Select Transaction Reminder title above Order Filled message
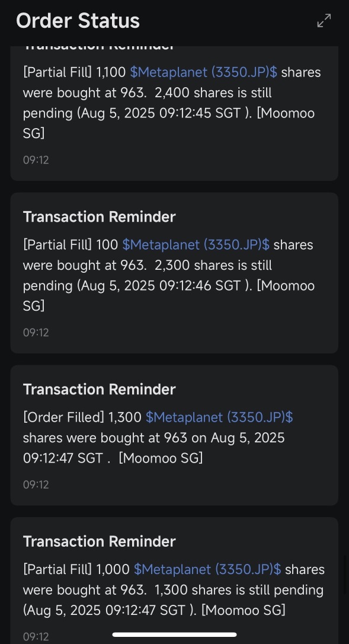 click(x=100, y=390)
